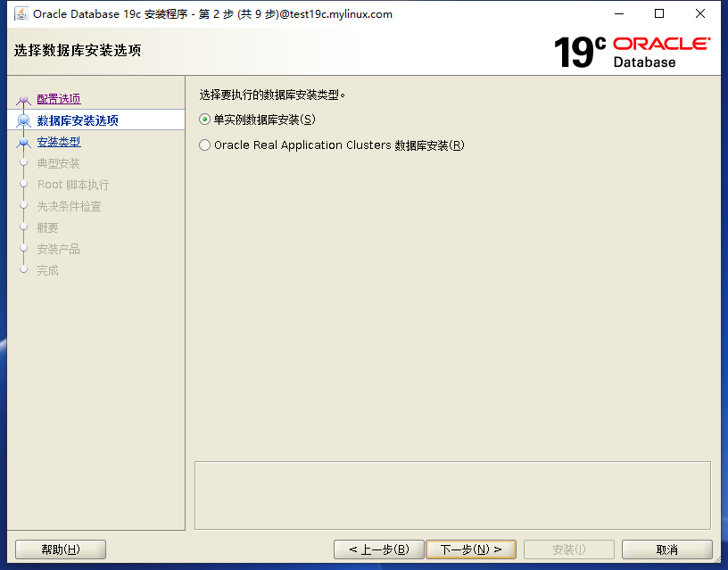Click the 配置选项 step node icon
This screenshot has width=728, height=570.
24,99
